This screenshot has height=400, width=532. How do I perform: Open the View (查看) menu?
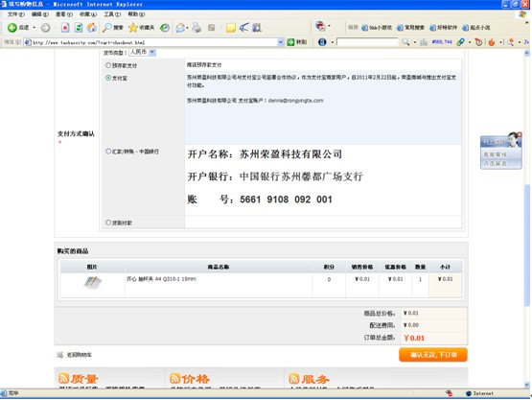64,14
